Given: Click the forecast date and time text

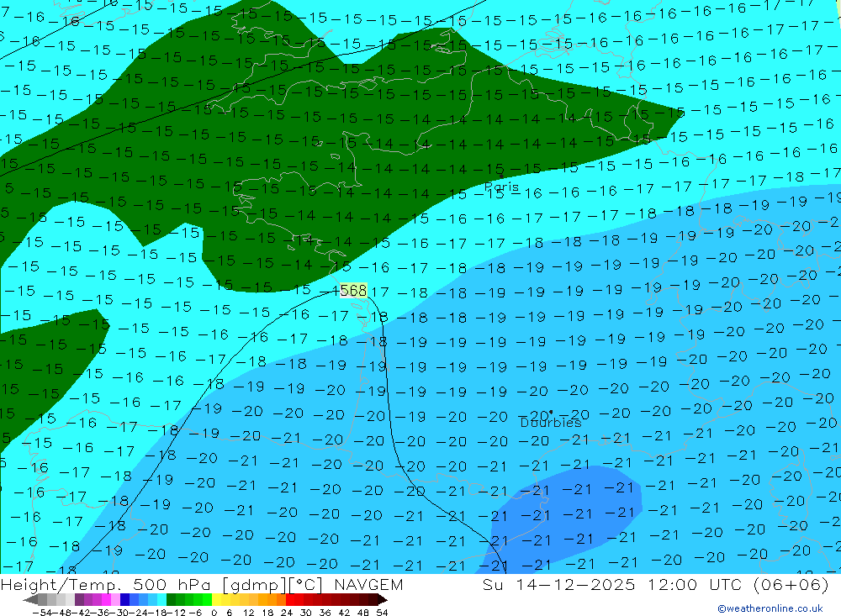Looking at the screenshot, I should (655, 584).
